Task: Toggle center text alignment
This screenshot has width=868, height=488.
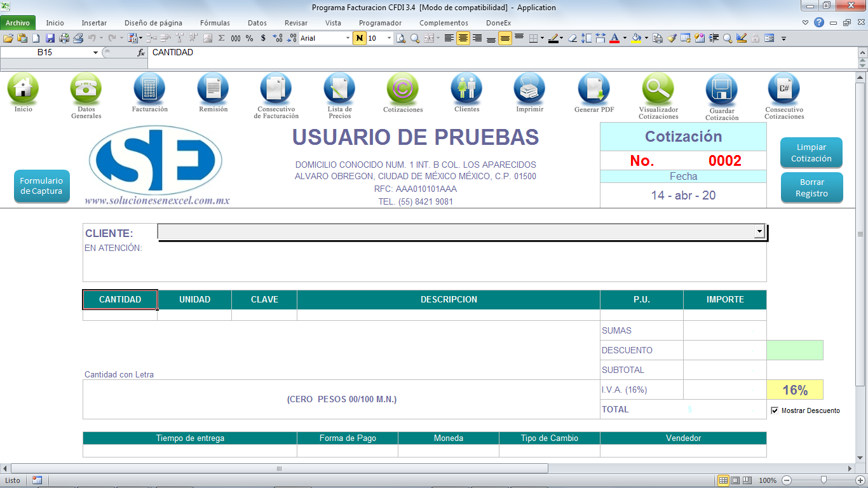Action: pyautogui.click(x=463, y=38)
